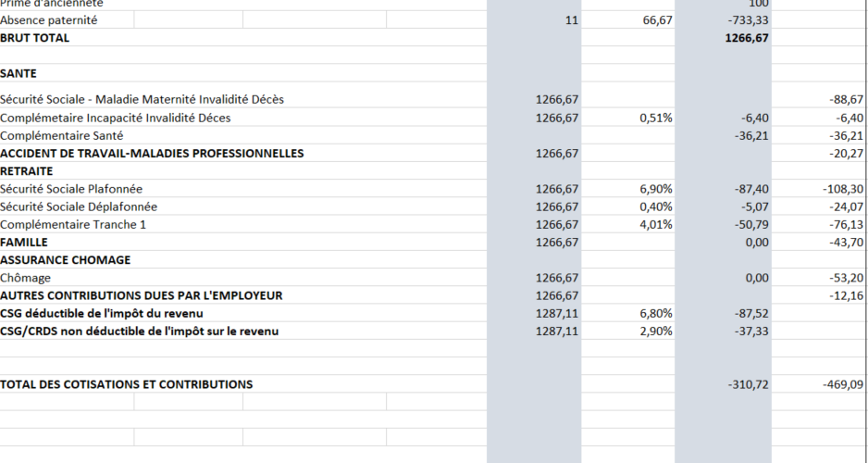Click the -5,07 deduction cell
Viewport: 868px width, 463px height.
click(755, 206)
